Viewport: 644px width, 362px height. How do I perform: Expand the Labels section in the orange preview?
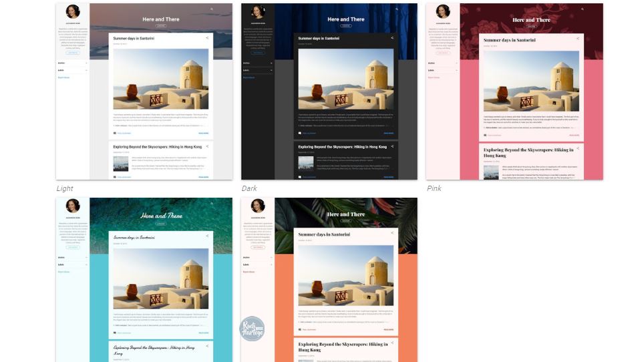click(258, 264)
